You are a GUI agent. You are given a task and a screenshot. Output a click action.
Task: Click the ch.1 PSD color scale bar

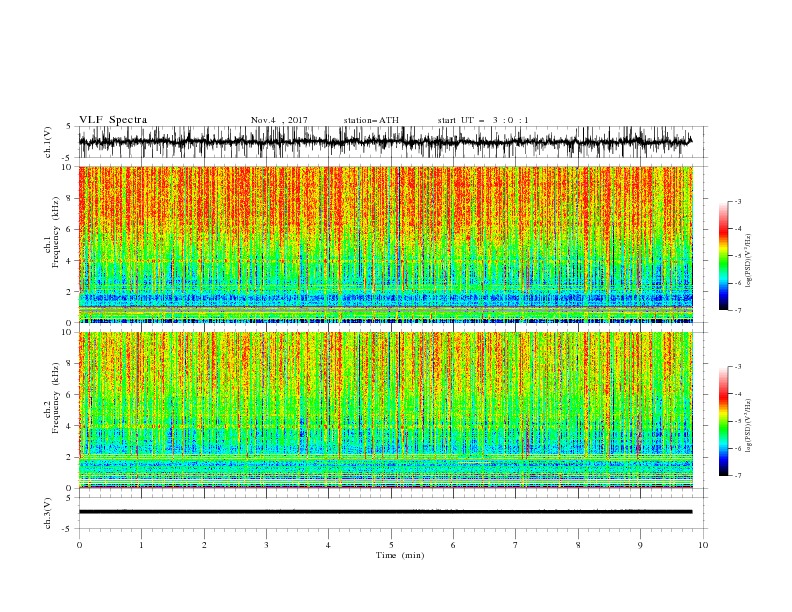(x=723, y=255)
